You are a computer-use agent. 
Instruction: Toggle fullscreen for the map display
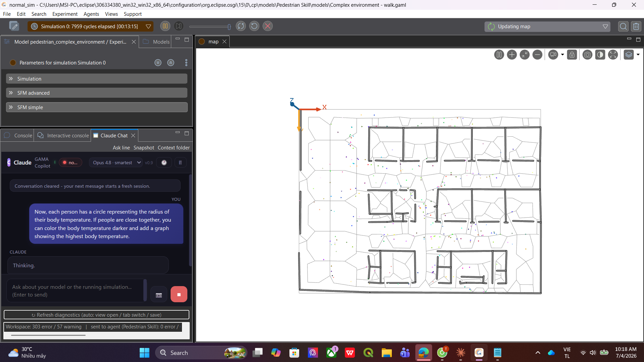click(x=613, y=55)
